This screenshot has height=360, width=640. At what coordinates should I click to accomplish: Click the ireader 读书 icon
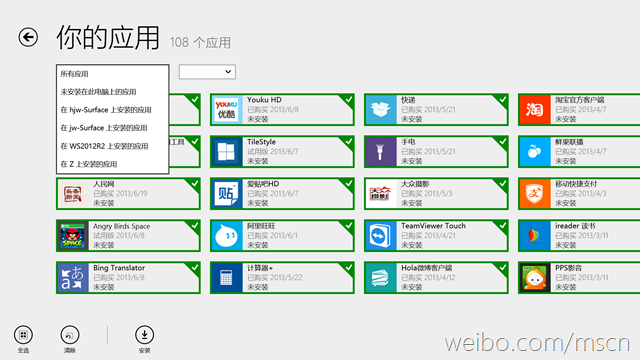(x=534, y=236)
